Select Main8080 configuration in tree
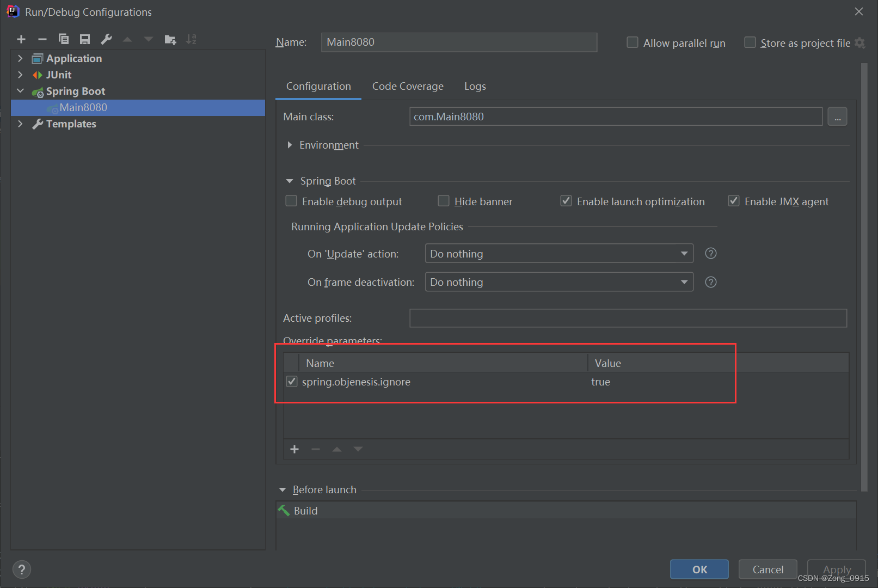This screenshot has height=588, width=878. click(138, 107)
